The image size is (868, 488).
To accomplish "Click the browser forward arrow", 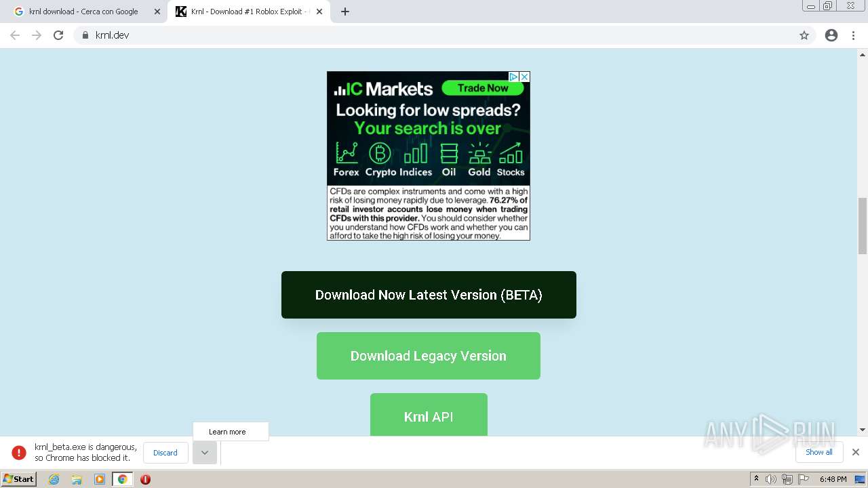I will pos(37,35).
